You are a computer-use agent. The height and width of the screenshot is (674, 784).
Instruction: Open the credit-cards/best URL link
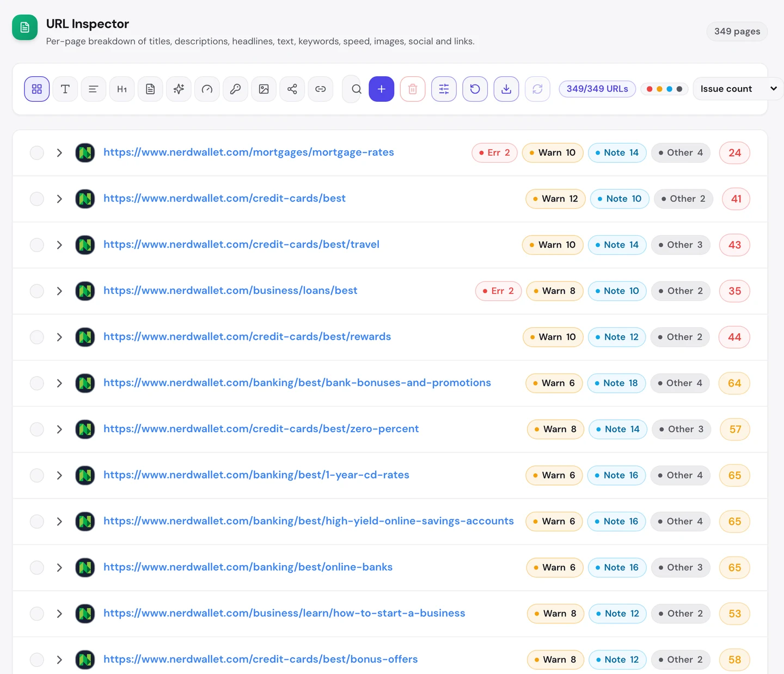tap(224, 198)
